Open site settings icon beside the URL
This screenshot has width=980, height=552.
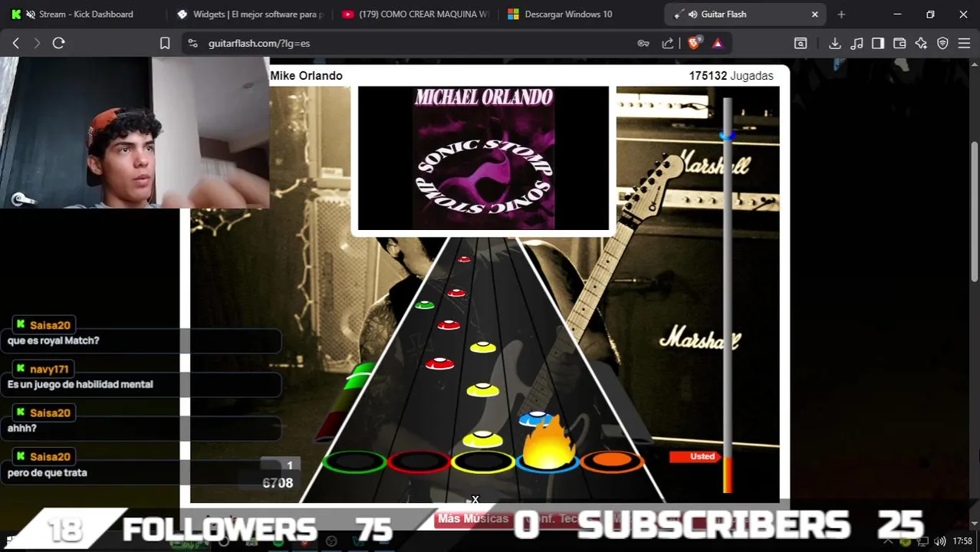click(192, 44)
